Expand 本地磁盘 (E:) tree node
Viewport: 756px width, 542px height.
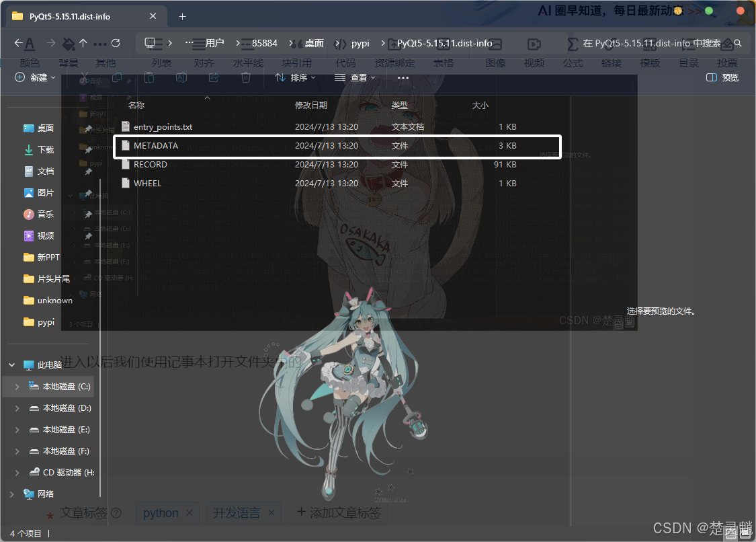(17, 430)
